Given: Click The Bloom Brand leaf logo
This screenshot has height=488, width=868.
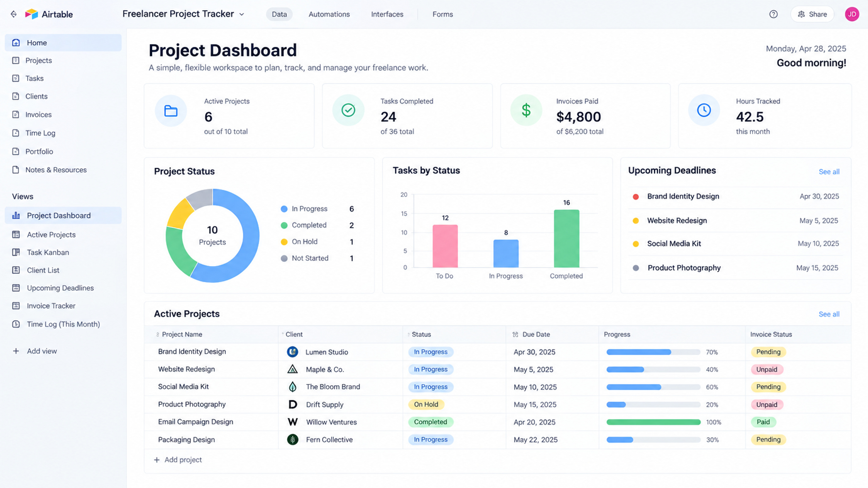Looking at the screenshot, I should [293, 387].
